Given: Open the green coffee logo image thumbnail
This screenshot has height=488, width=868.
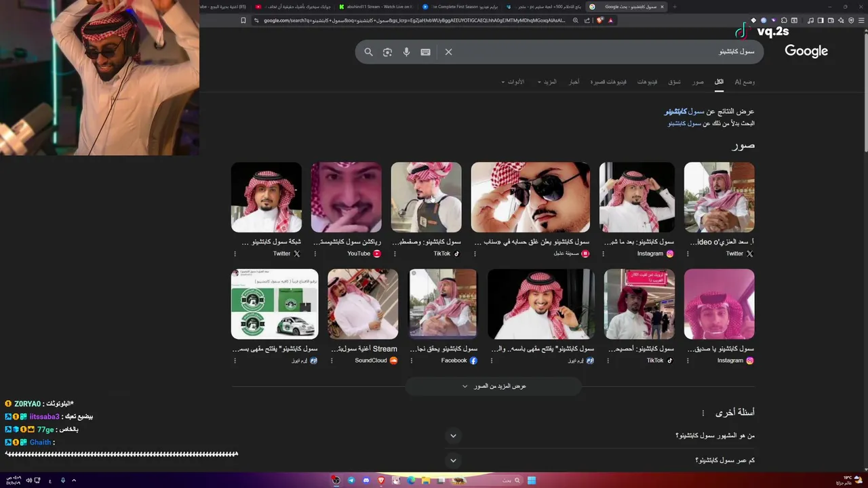Looking at the screenshot, I should tap(275, 304).
